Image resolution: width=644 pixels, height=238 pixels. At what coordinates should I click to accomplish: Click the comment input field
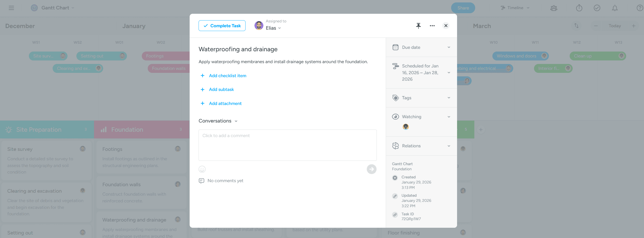point(287,145)
